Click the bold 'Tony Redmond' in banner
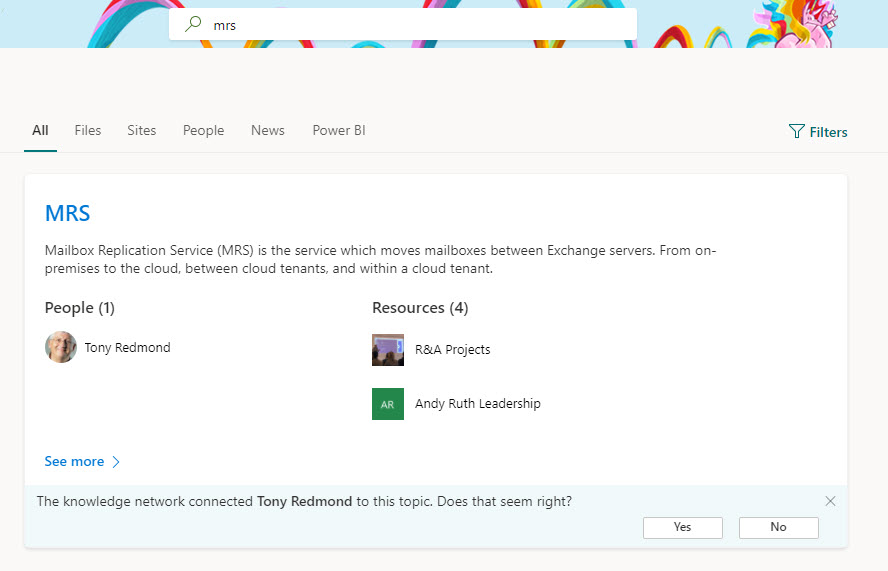The image size is (888, 571). 305,501
